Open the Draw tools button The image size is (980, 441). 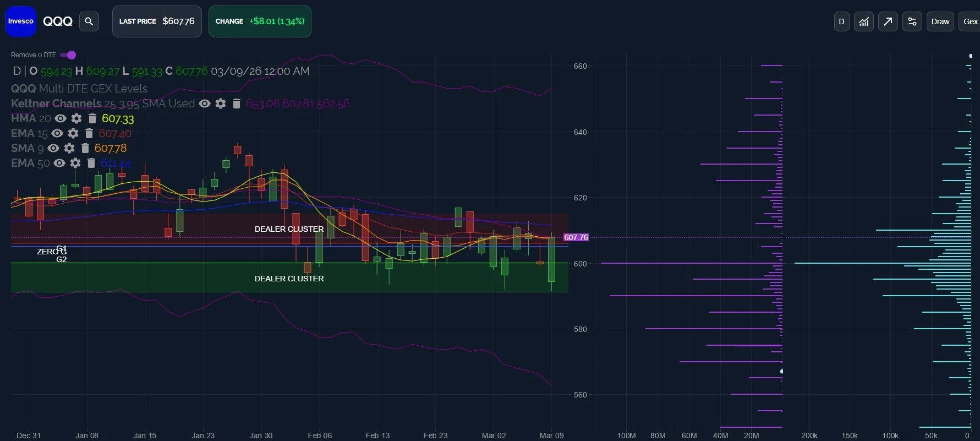(x=940, y=21)
